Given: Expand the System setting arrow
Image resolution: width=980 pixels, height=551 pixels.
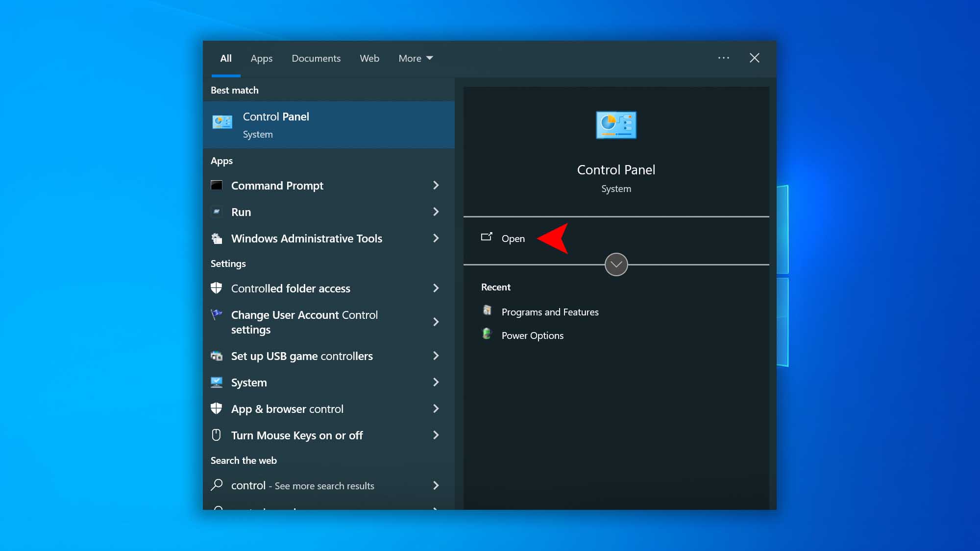Looking at the screenshot, I should point(436,382).
